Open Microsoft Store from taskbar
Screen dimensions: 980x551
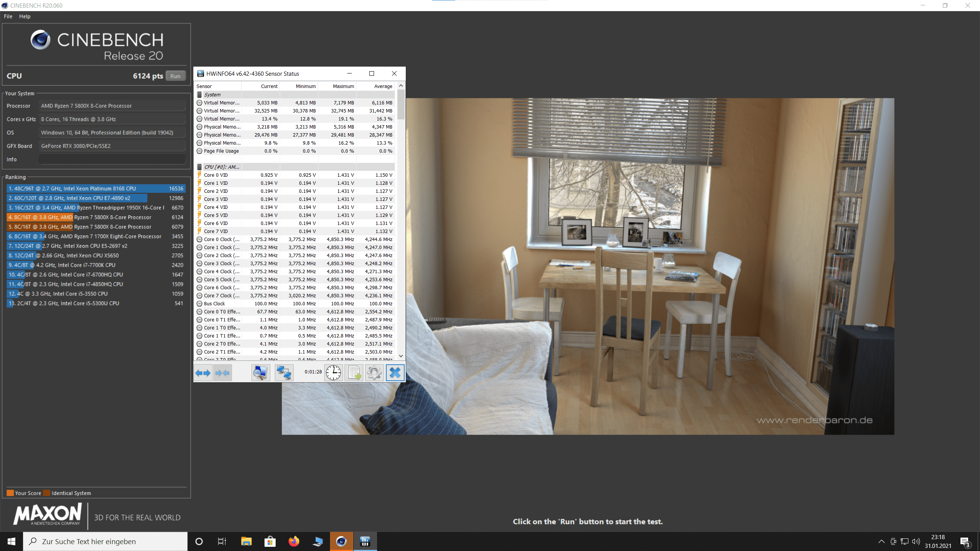(x=270, y=541)
